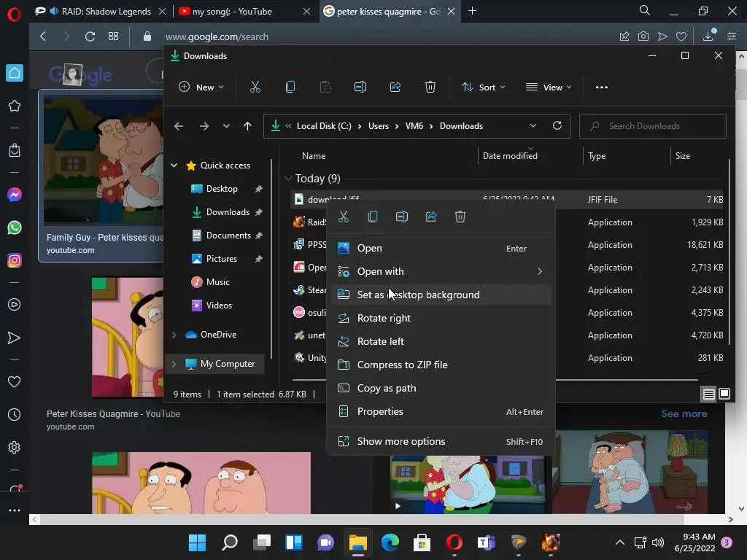Click the Cut icon in the context menu
Screen dimensions: 747x560
coord(344,217)
